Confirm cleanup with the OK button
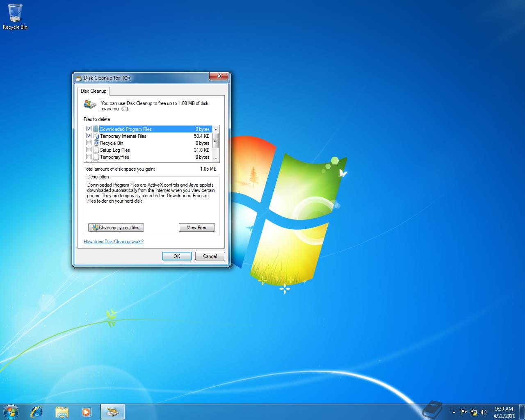525x420 pixels. (x=177, y=256)
